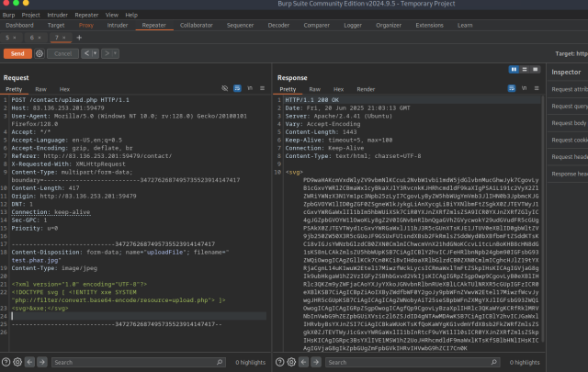The image size is (588, 372).
Task: Switch to the Decoder tab
Action: (278, 25)
